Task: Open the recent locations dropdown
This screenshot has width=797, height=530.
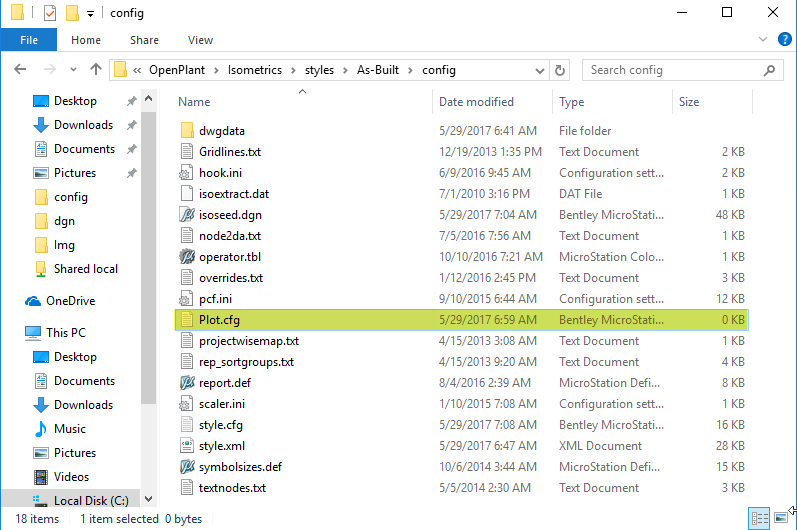Action: click(x=73, y=70)
